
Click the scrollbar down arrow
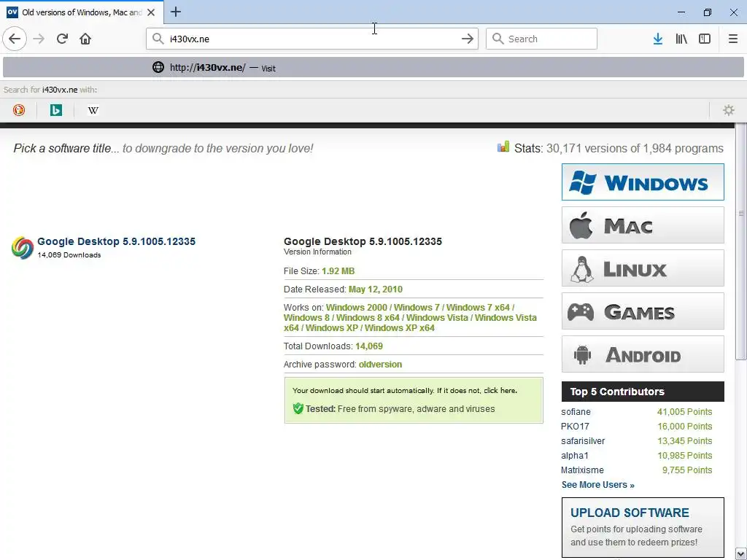[741, 554]
